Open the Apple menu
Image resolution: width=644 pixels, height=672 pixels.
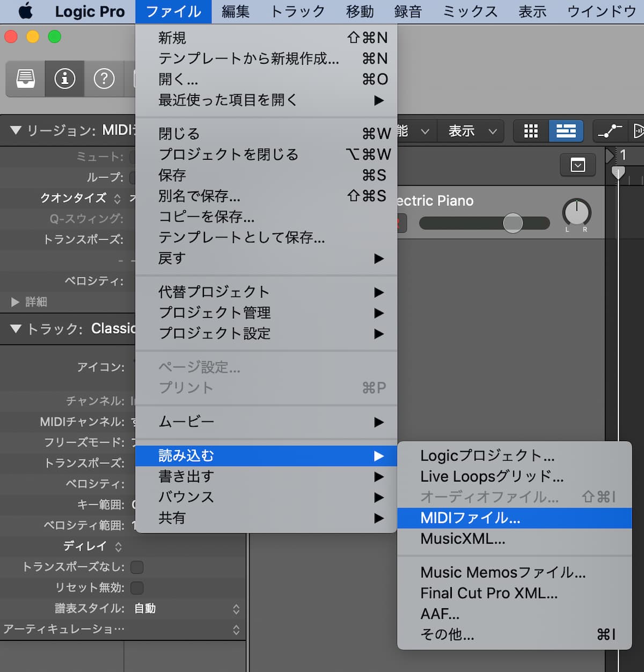25,11
